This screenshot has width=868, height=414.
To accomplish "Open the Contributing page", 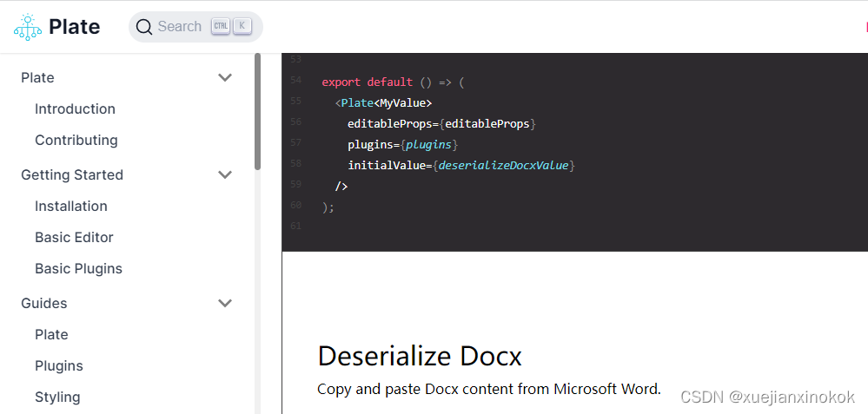I will 76,141.
